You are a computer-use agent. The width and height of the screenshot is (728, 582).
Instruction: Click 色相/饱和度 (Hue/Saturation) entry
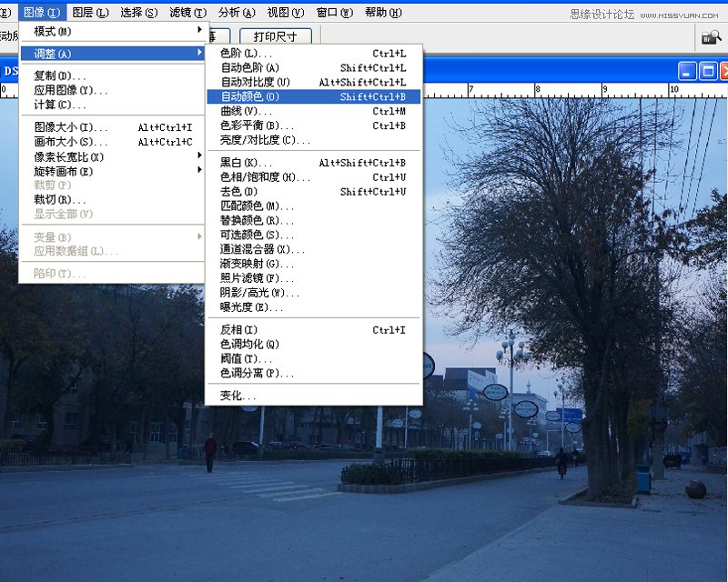click(314, 176)
